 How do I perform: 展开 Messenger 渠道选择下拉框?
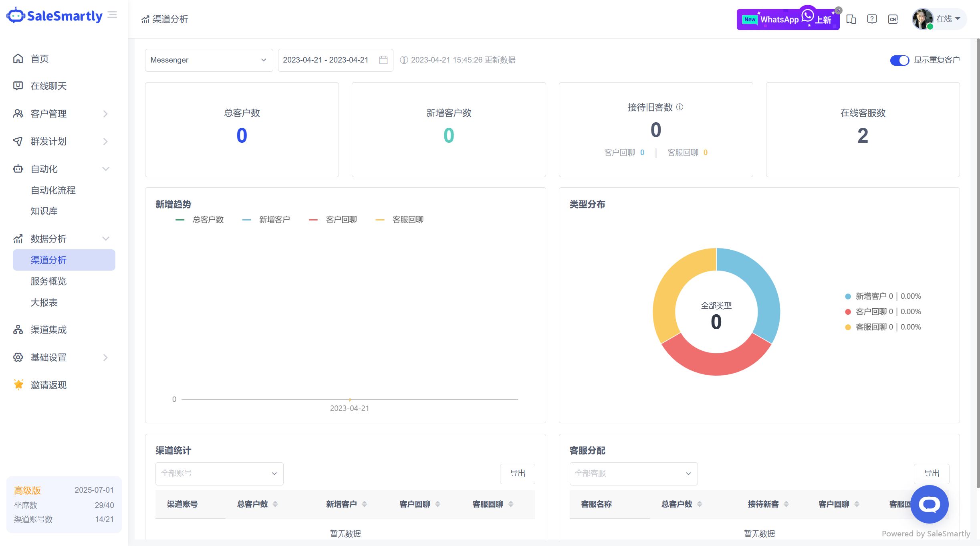pos(208,60)
